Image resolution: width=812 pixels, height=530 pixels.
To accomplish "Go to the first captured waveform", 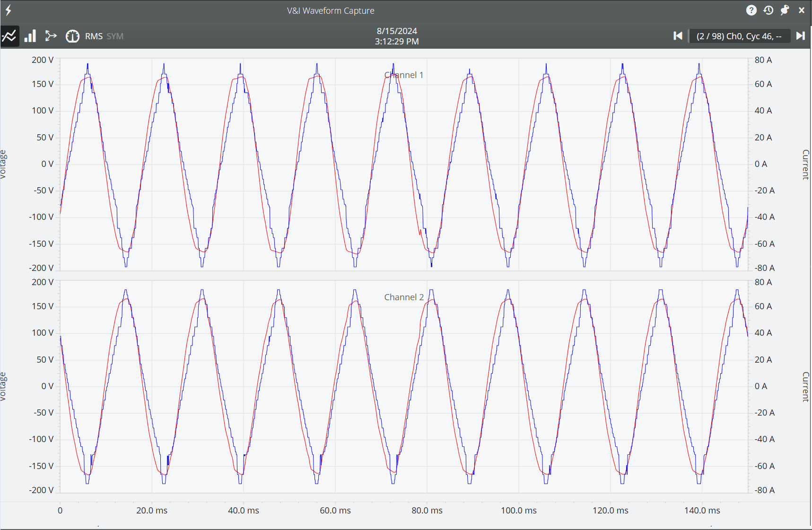I will click(x=678, y=36).
